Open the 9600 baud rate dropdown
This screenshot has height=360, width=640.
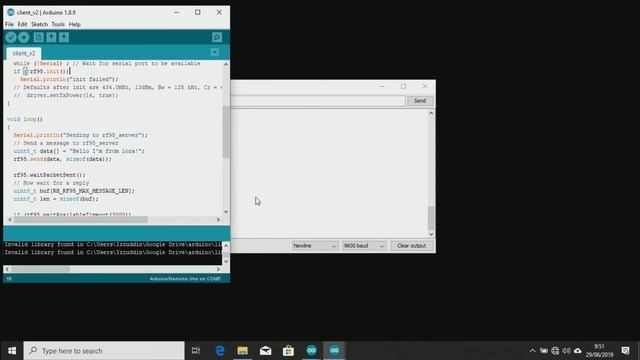click(364, 246)
